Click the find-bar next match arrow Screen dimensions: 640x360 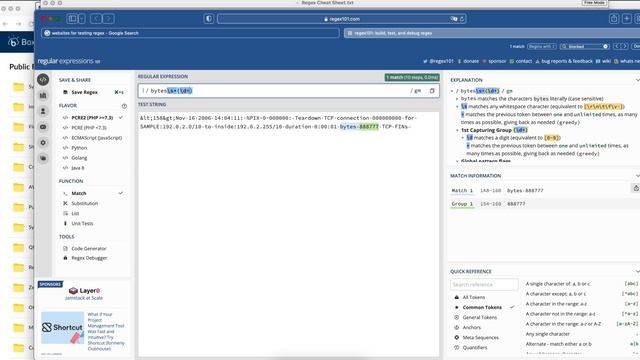coord(624,46)
